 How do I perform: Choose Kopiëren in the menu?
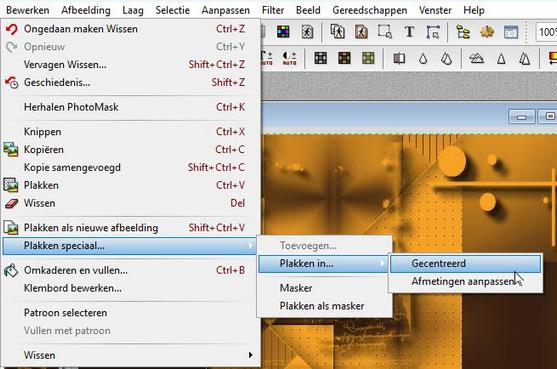coord(131,150)
